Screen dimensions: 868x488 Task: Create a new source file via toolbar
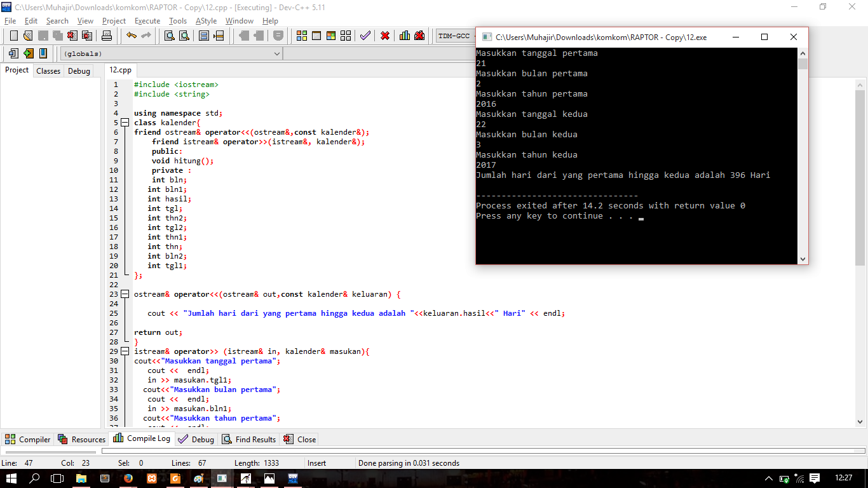point(13,36)
